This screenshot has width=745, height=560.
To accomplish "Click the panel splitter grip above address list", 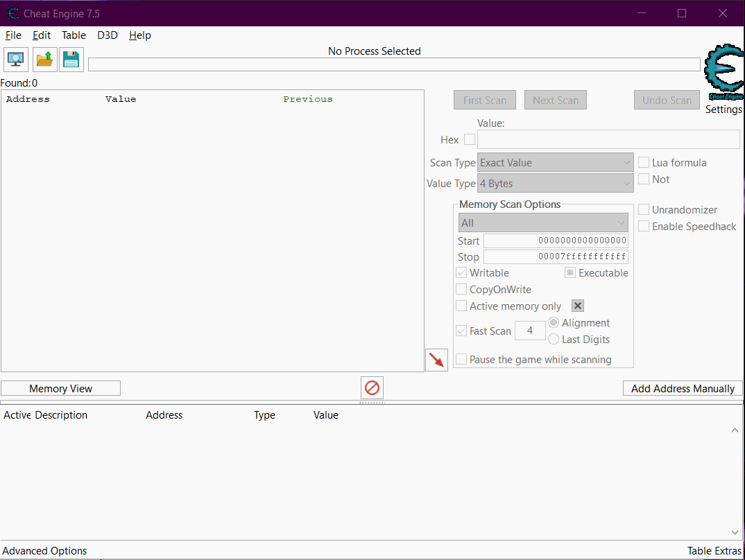I will coord(372,403).
